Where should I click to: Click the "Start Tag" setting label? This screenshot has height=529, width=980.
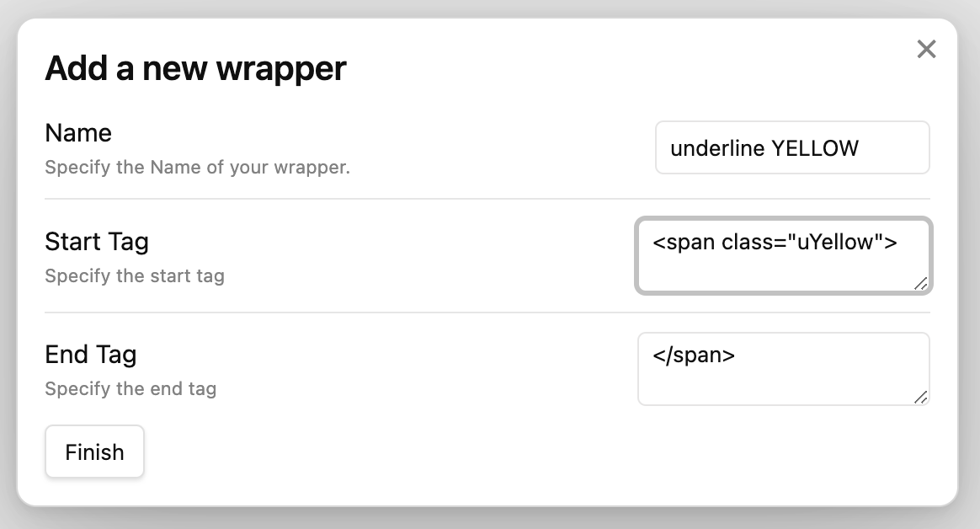(97, 242)
